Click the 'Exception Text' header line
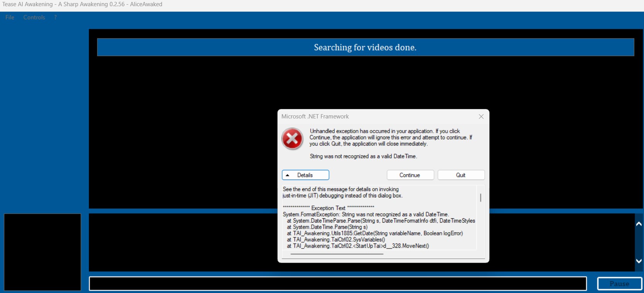 coord(329,208)
